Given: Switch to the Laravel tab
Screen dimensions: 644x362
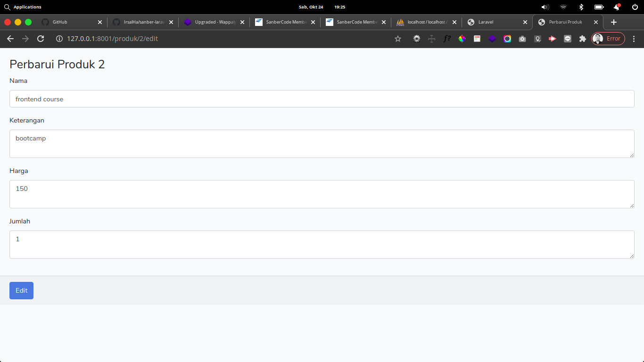Looking at the screenshot, I should pos(497,22).
